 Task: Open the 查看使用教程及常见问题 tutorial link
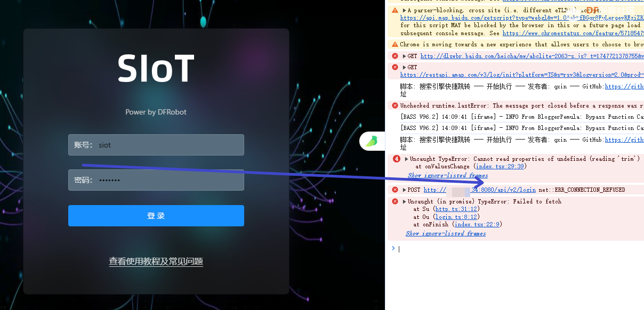point(156,262)
